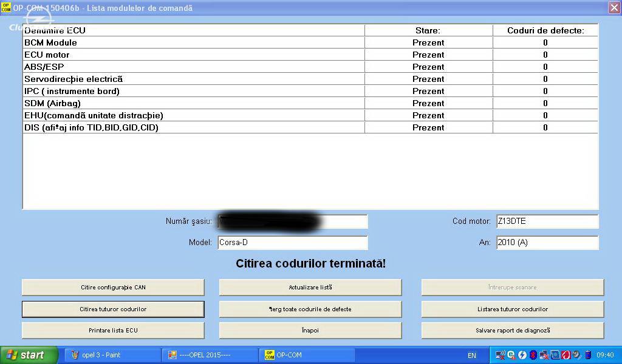
Task: Select the 'EHU(comandă unitate distracție)' row
Action: [310, 116]
